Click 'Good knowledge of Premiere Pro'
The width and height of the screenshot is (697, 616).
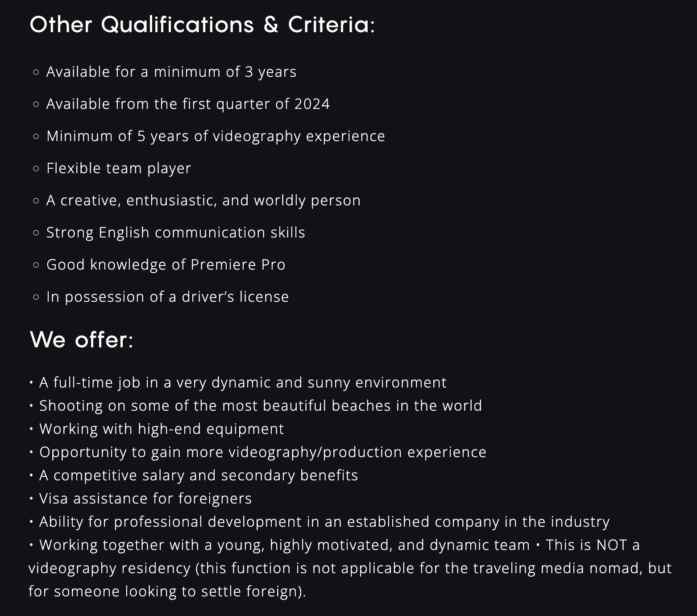(166, 265)
